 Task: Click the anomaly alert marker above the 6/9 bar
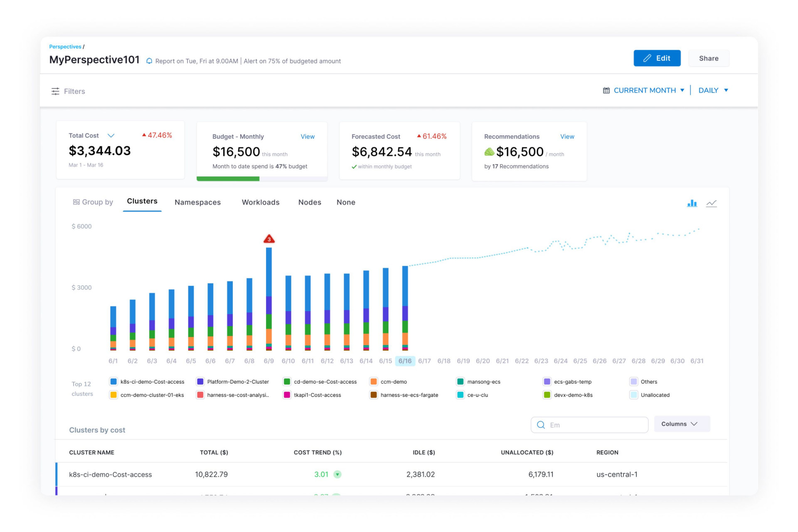(x=268, y=239)
